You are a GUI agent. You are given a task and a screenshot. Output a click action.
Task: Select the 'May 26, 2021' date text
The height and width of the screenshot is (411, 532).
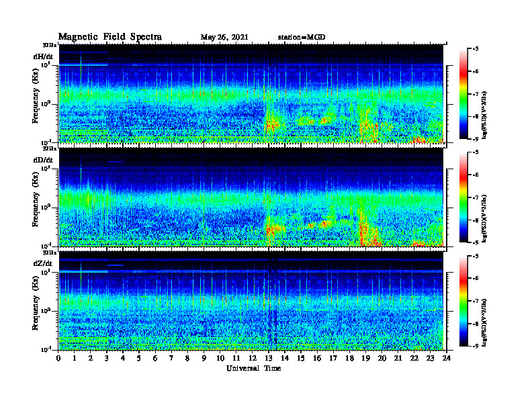[x=224, y=38]
